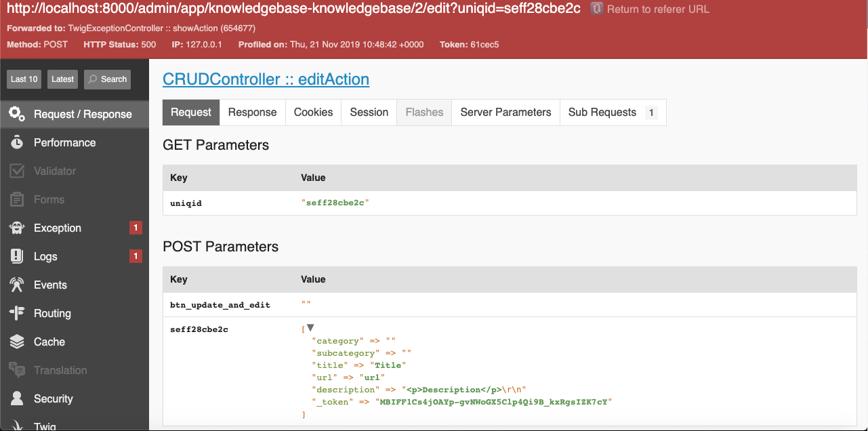Click the Exception error count badge
This screenshot has width=868, height=431.
136,228
